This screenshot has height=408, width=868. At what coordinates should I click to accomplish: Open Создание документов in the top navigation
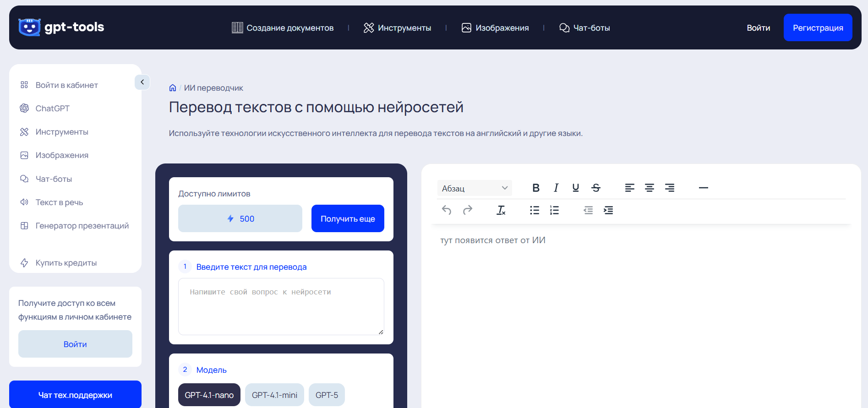pos(283,28)
